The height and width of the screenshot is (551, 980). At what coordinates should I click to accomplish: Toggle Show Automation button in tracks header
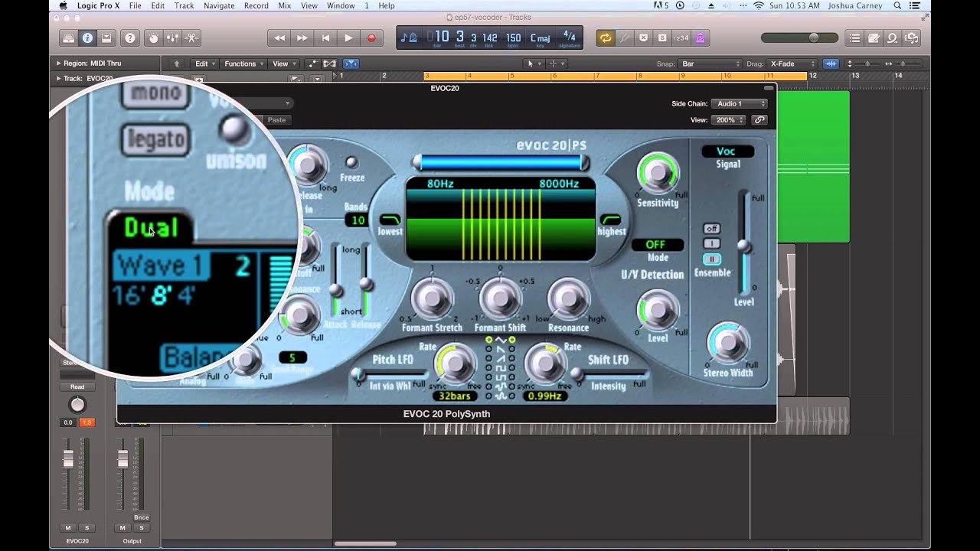point(312,64)
